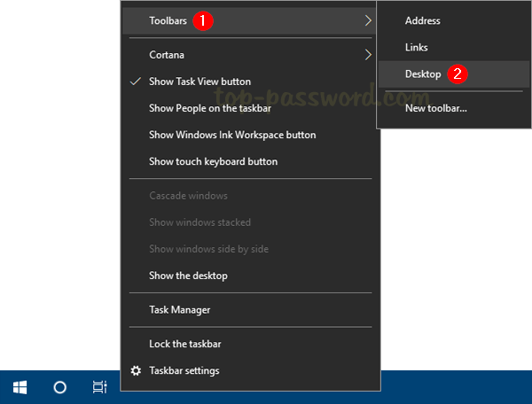
Task: Click the Cortana circle icon on taskbar
Action: pos(60,387)
